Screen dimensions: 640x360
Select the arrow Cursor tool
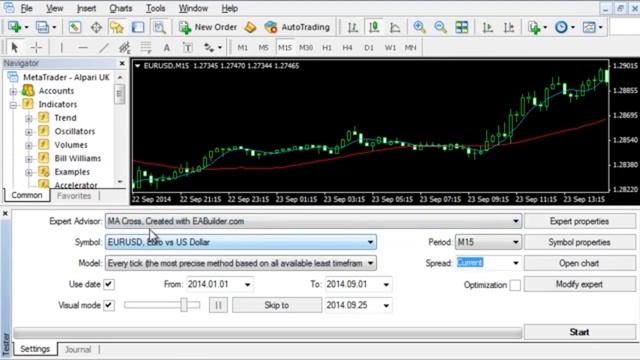coord(15,48)
